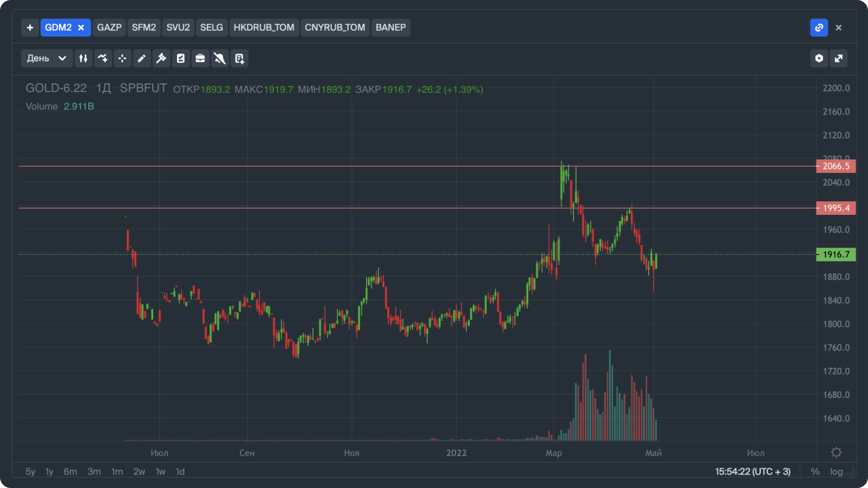868x488 pixels.
Task: Close the GDM2 tab
Action: [81, 28]
